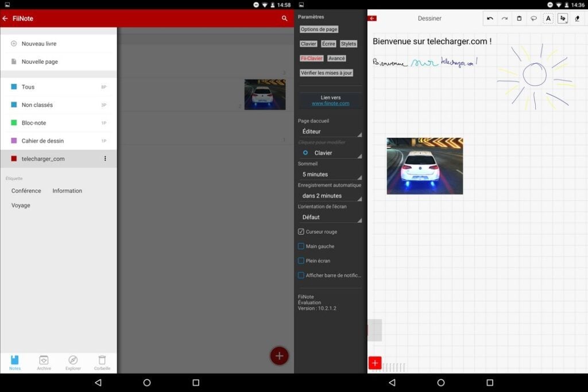The height and width of the screenshot is (392, 588).
Task: Select the text box tool
Action: tap(548, 18)
